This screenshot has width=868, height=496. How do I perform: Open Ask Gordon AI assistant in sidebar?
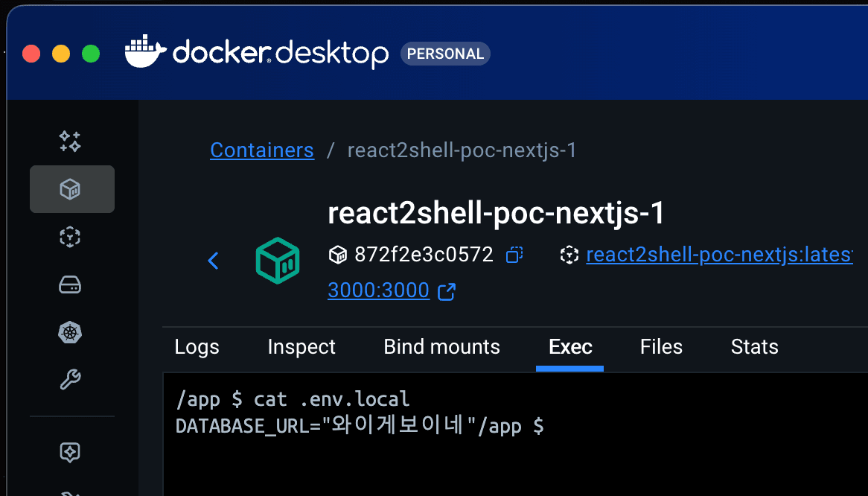[70, 141]
